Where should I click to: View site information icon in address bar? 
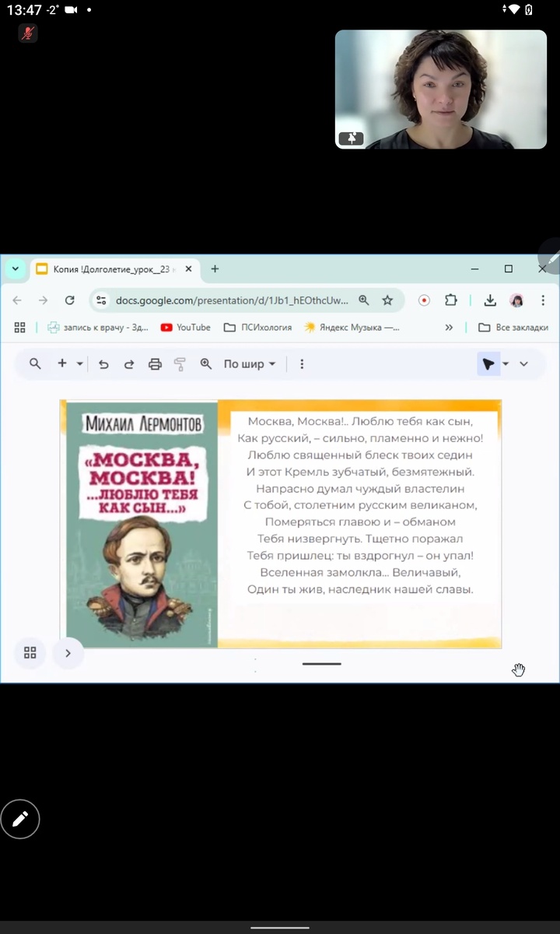(101, 300)
